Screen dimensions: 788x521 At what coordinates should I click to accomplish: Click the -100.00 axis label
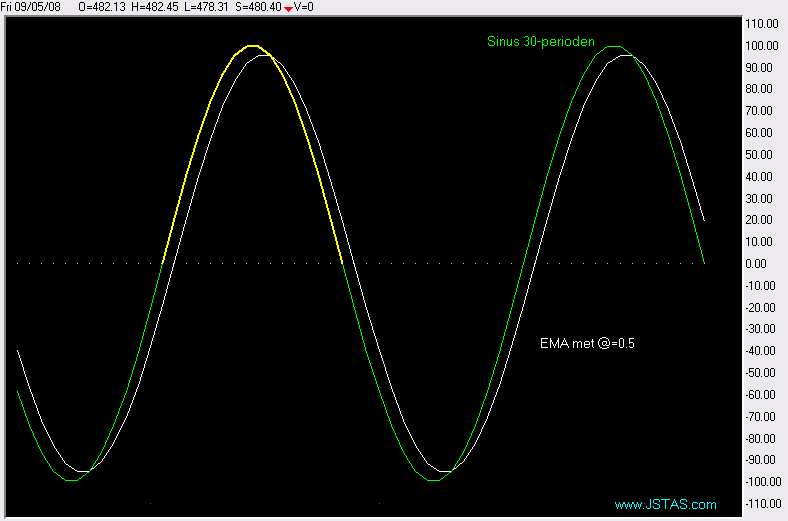762,481
